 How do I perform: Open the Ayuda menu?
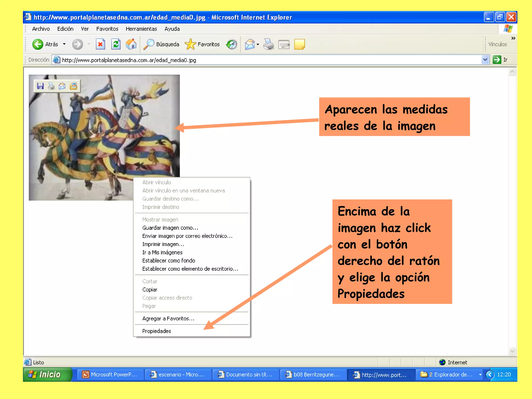172,29
